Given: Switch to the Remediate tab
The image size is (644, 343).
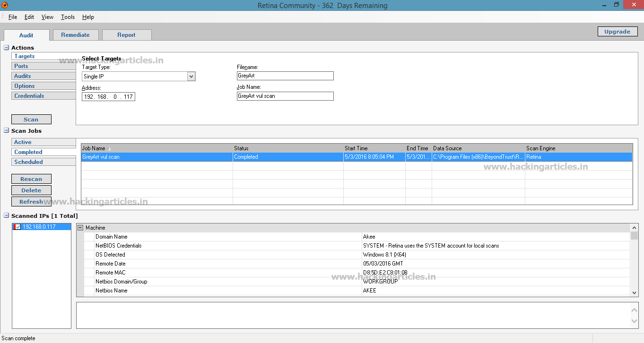Looking at the screenshot, I should [x=75, y=35].
